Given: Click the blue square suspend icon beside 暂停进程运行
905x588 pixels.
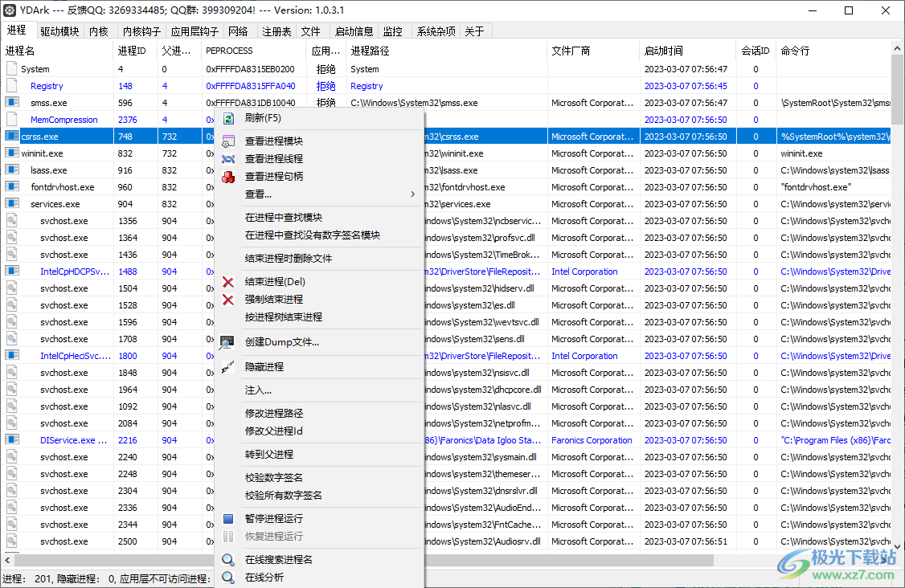Looking at the screenshot, I should [228, 519].
